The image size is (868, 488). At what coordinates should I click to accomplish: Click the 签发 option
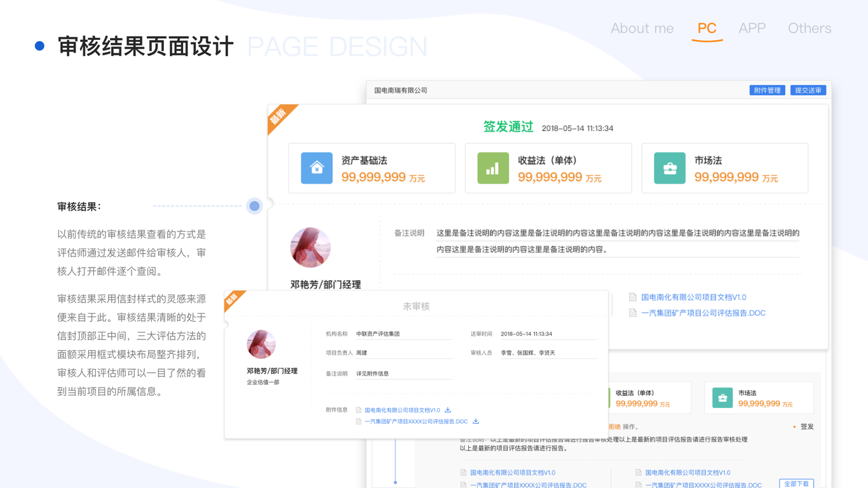tap(807, 427)
